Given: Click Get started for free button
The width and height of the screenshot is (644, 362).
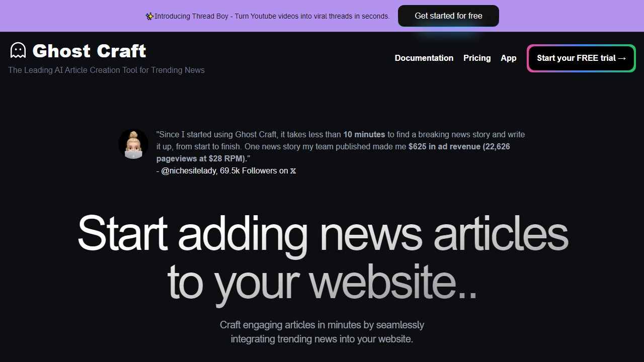Looking at the screenshot, I should pos(448,16).
